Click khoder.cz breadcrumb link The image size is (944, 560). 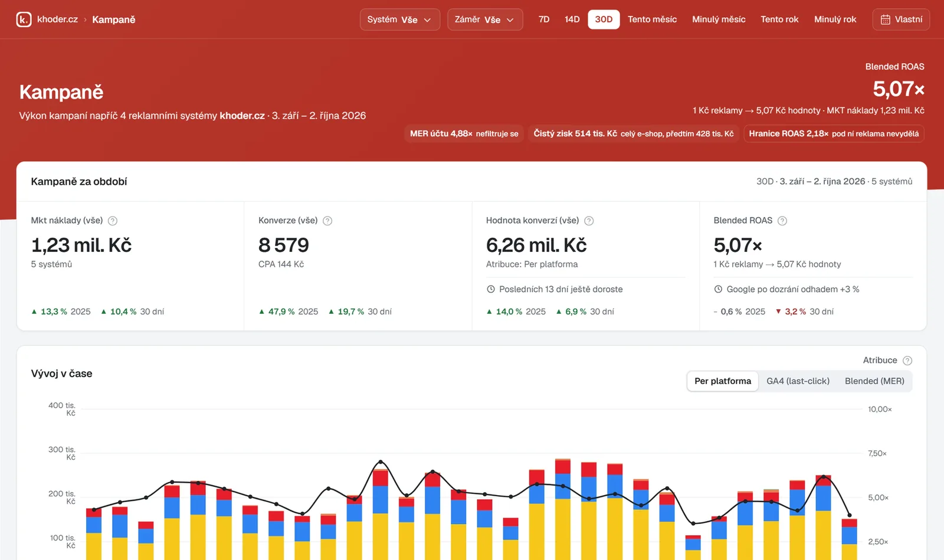[57, 19]
